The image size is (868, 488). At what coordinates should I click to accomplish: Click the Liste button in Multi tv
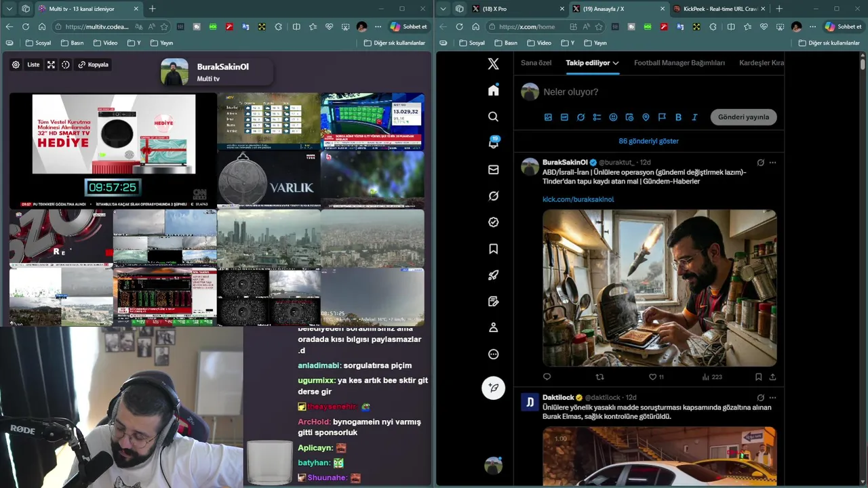33,64
